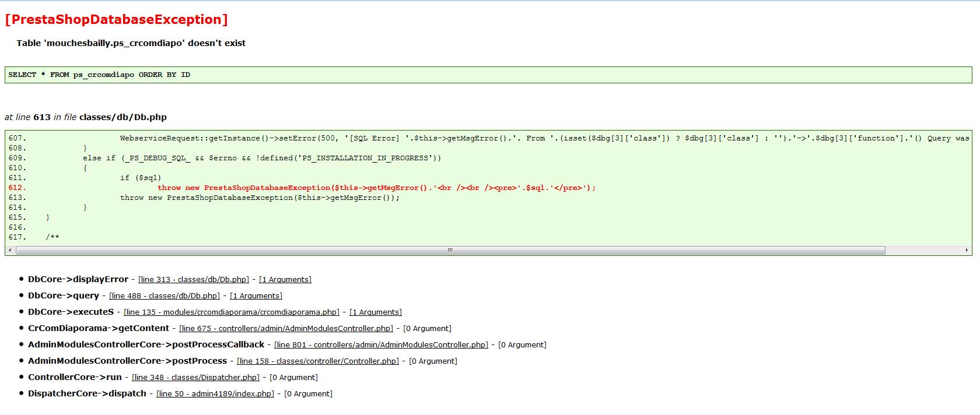Viewport: 980px width, 415px height.
Task: Click ControllerCore->run trace entry
Action: pos(75,377)
